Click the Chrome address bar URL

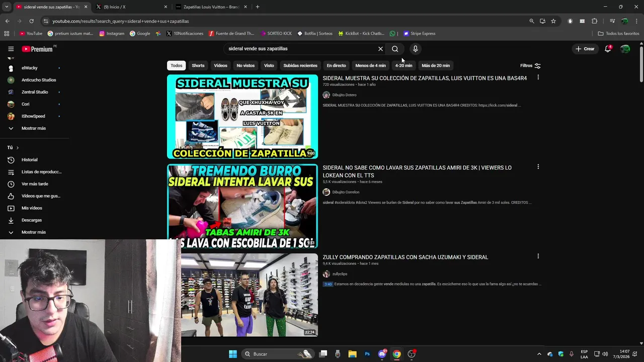pyautogui.click(x=121, y=21)
